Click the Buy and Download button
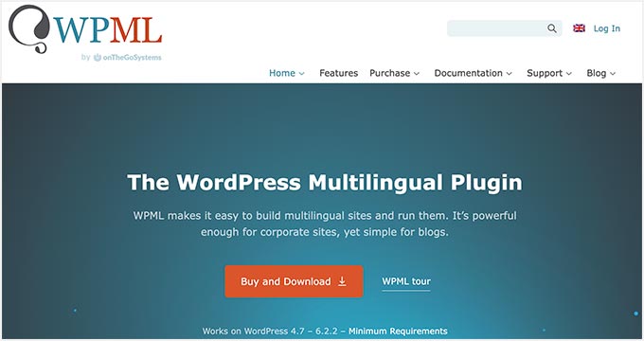Screen dimensions: 644x341 [x=294, y=281]
